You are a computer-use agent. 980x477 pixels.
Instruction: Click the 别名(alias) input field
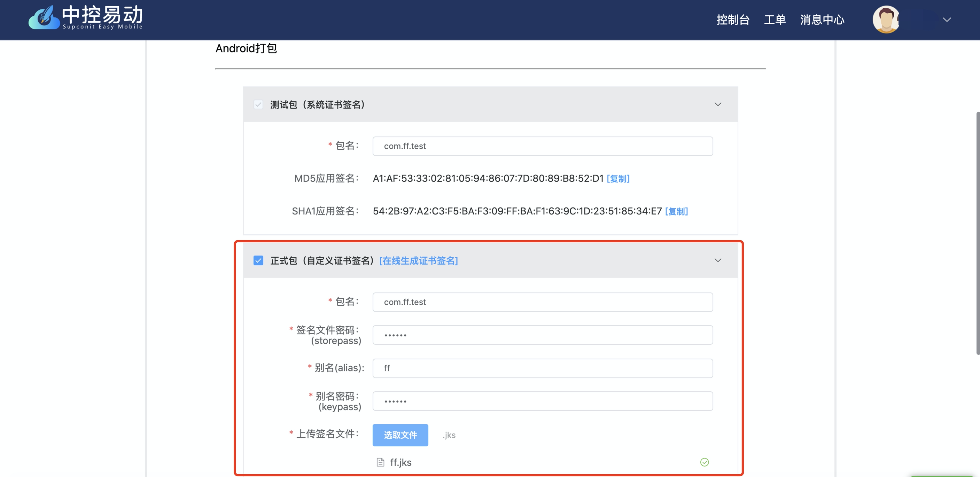pyautogui.click(x=543, y=368)
